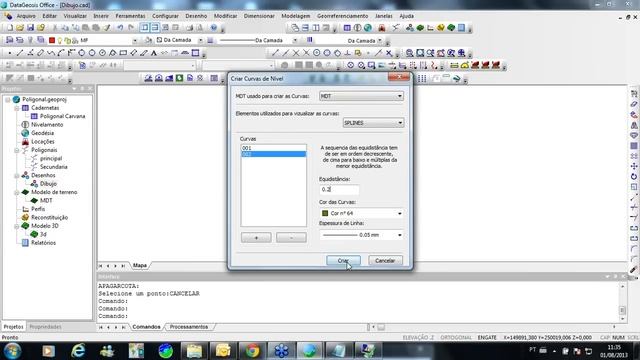This screenshot has height=360, width=640.
Task: Open Google Chrome from taskbar
Action: (252, 351)
